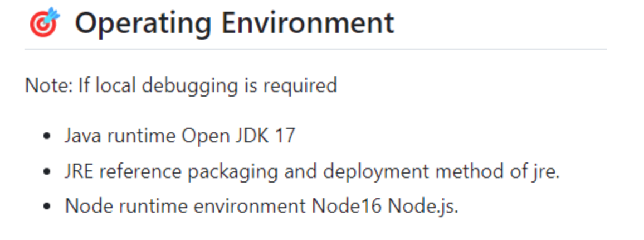This screenshot has height=240, width=644.
Task: Click the Operating Environment heading
Action: point(235,23)
